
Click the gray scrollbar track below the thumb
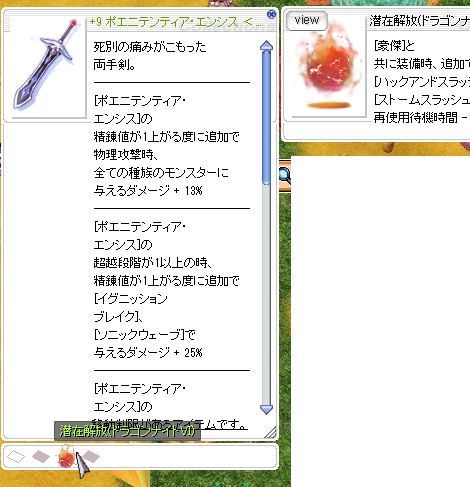[x=266, y=293]
